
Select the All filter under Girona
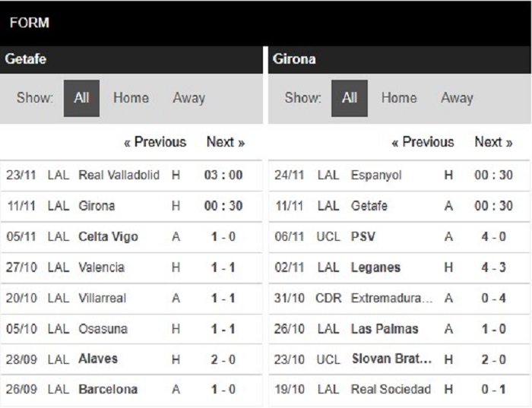(x=350, y=98)
